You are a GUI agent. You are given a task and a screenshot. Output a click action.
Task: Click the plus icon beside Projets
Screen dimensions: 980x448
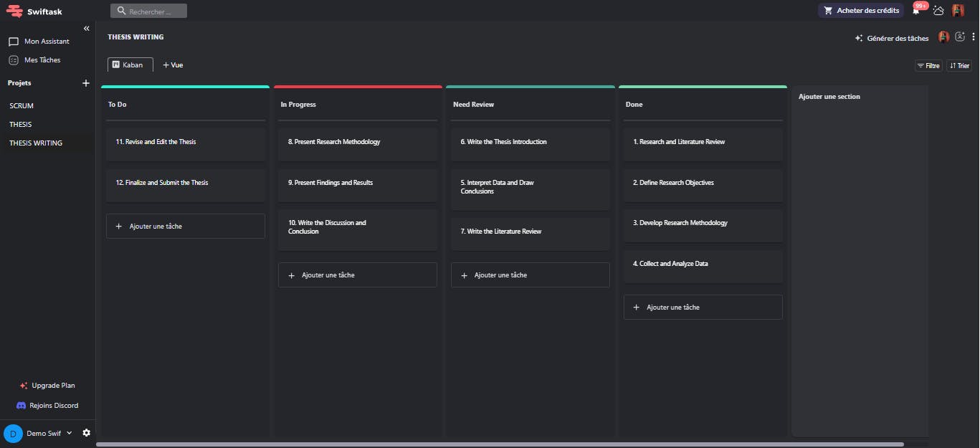coord(86,83)
